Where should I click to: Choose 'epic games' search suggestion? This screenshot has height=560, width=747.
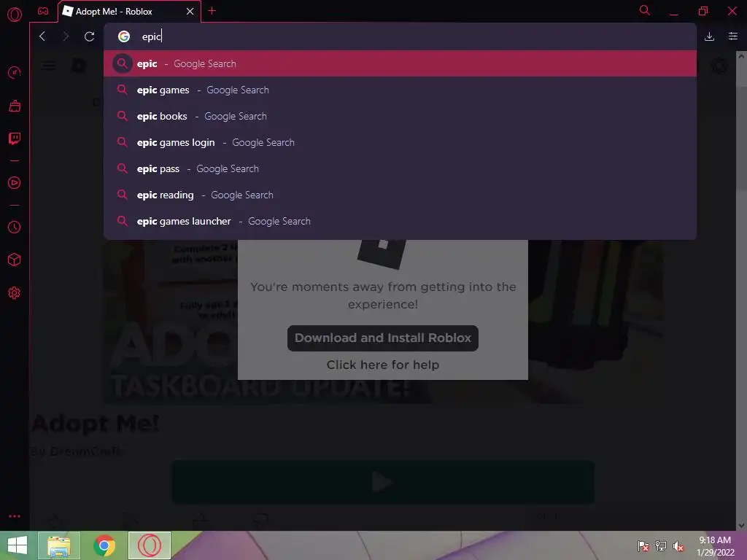pos(400,90)
